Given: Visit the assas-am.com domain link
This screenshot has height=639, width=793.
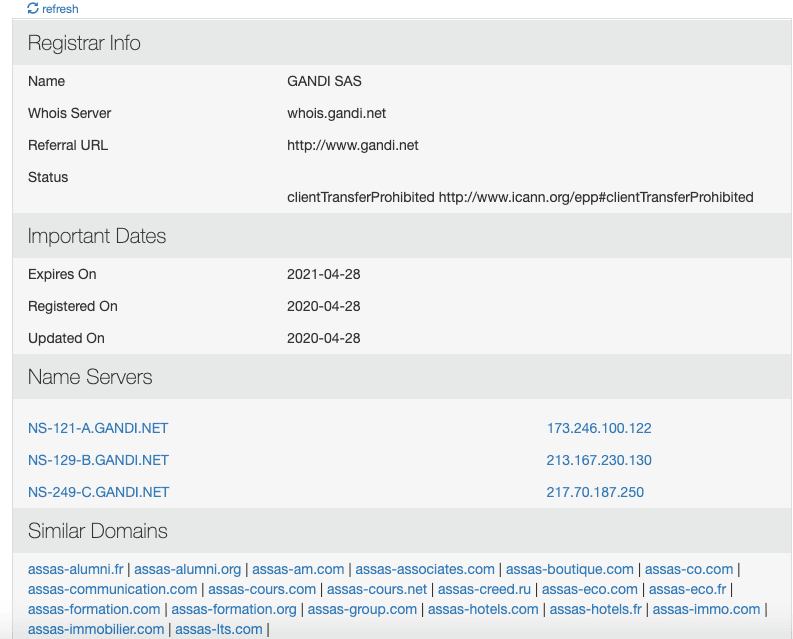Looking at the screenshot, I should pyautogui.click(x=298, y=569).
